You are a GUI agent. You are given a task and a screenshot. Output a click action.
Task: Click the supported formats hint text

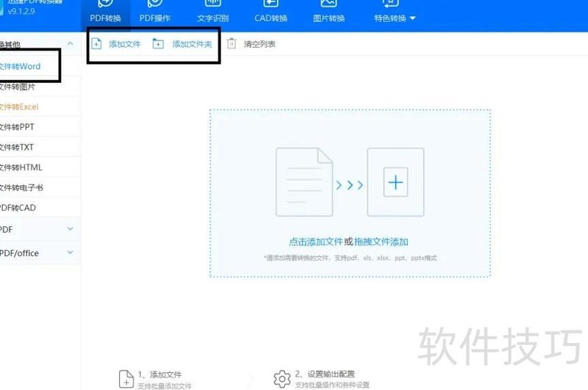tap(351, 258)
